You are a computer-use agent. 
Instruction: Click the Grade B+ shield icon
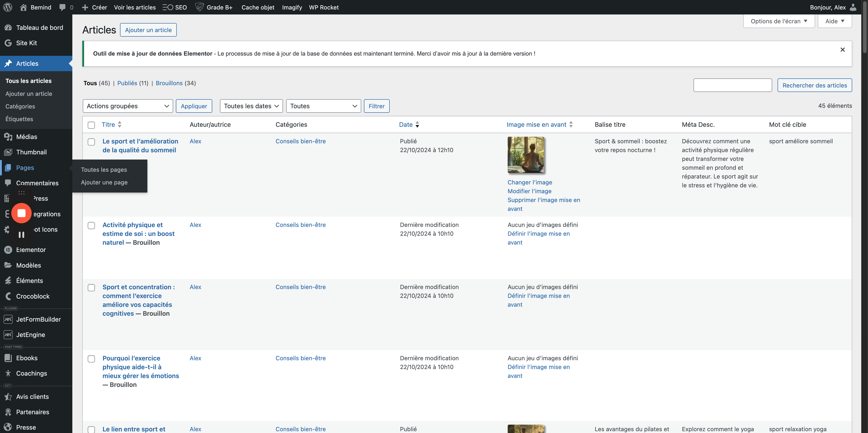pyautogui.click(x=199, y=7)
